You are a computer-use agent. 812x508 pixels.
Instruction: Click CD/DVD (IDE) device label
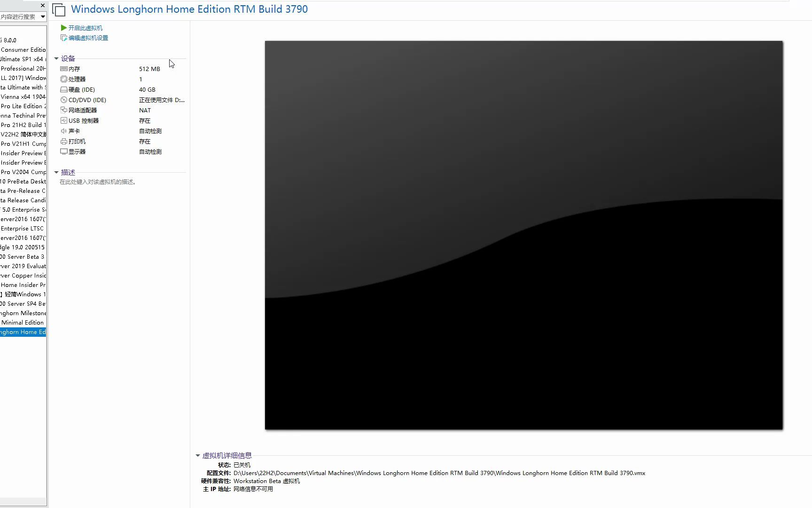click(x=87, y=100)
